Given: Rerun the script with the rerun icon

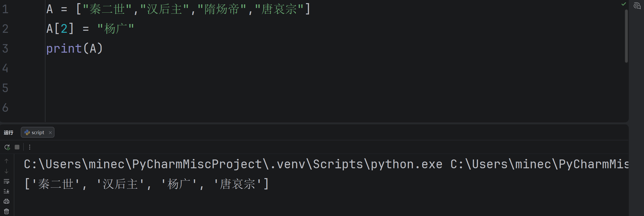Looking at the screenshot, I should pyautogui.click(x=7, y=147).
